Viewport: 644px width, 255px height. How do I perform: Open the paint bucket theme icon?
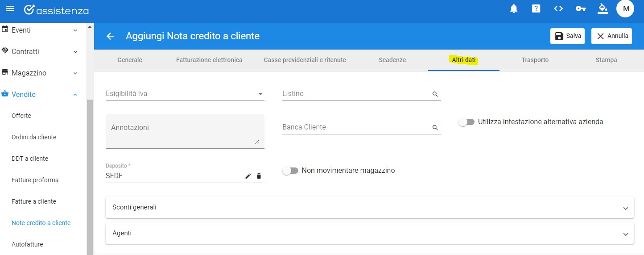tap(603, 8)
